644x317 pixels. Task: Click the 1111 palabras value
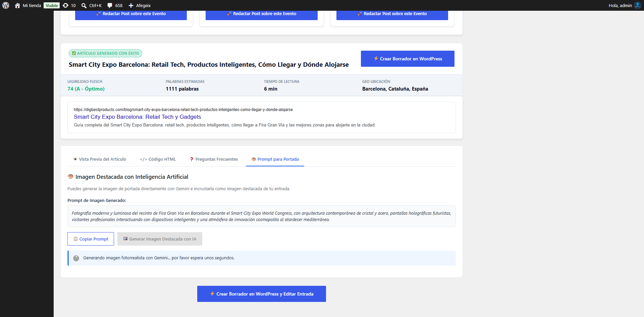point(182,89)
